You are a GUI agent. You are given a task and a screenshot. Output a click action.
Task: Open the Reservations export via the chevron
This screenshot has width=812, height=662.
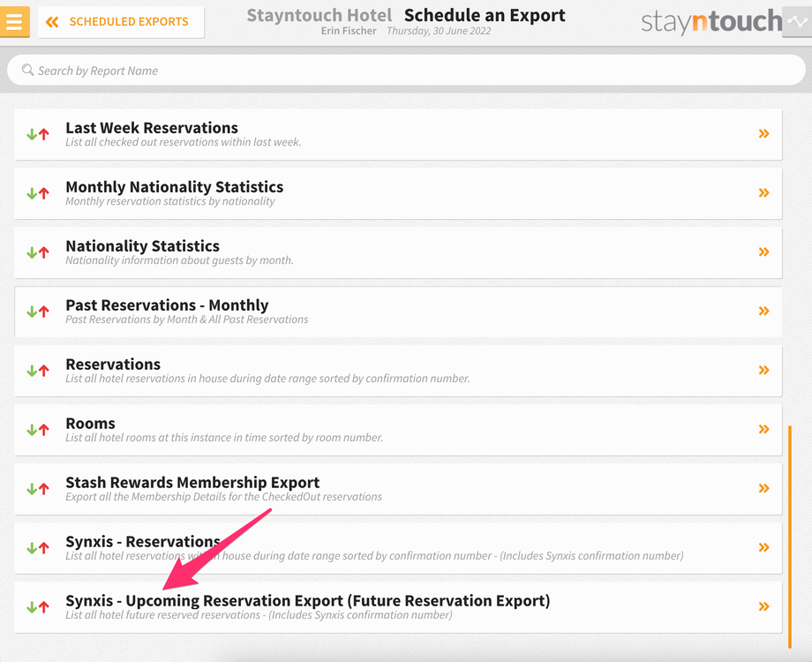coord(763,370)
